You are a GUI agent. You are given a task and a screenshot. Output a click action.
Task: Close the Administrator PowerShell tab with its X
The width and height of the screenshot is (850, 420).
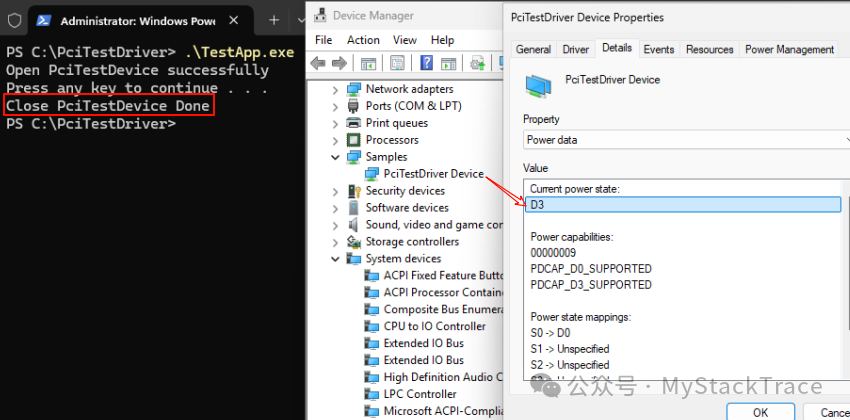(x=234, y=21)
